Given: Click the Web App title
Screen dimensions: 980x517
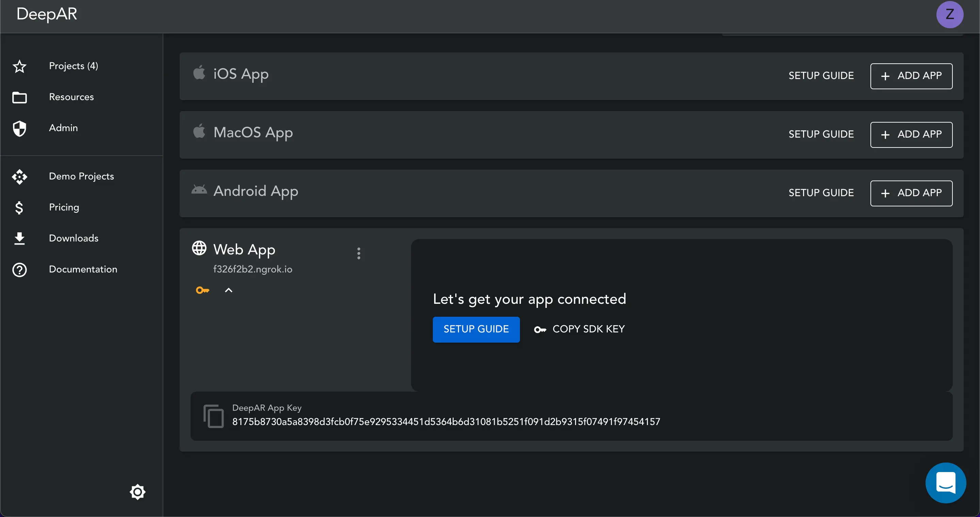Looking at the screenshot, I should tap(244, 250).
